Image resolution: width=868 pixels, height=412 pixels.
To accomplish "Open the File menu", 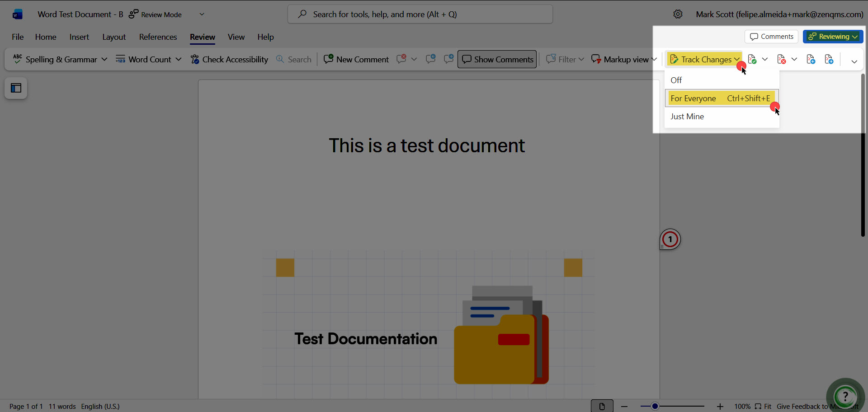I will point(18,37).
